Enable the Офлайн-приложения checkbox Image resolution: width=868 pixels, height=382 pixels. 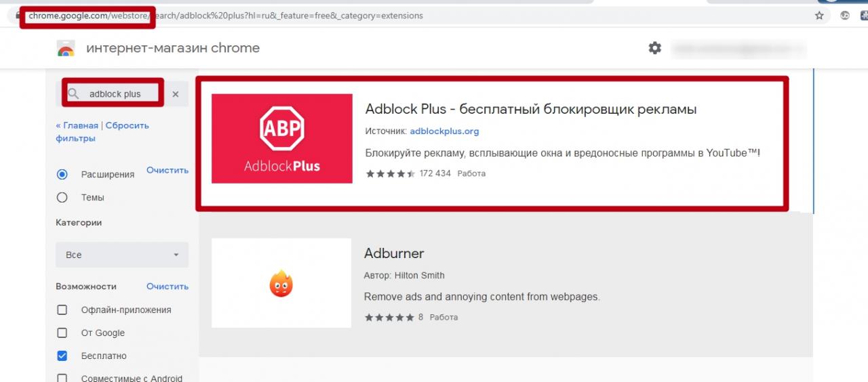click(62, 310)
